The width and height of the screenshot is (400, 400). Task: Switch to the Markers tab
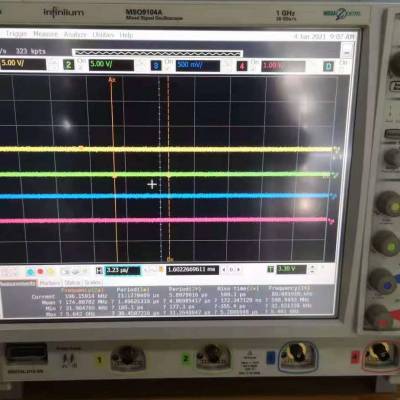[x=50, y=283]
